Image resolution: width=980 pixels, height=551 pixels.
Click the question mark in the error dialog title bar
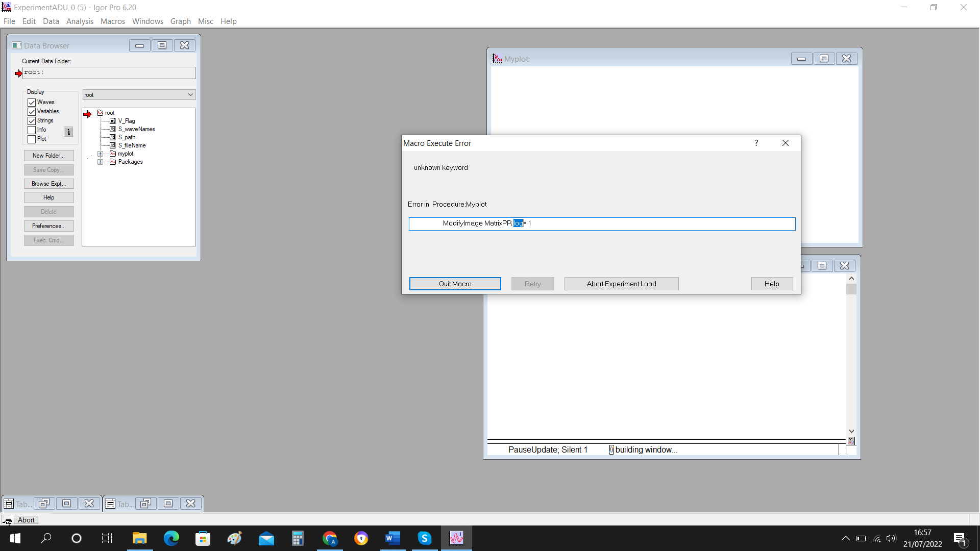coord(756,143)
